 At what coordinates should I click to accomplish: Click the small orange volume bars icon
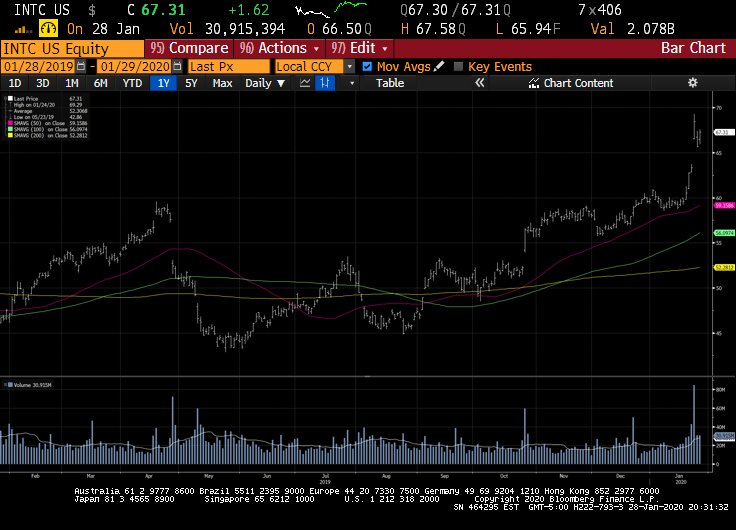click(22, 30)
